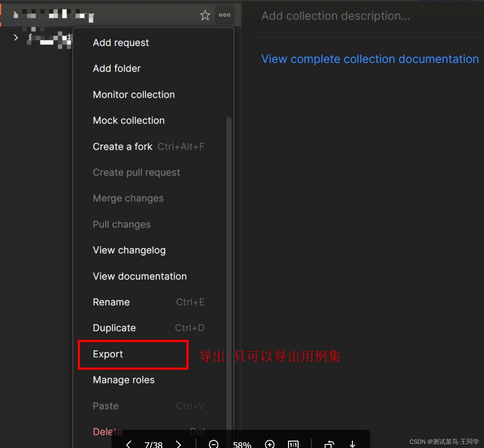Viewport: 484px width, 448px height.
Task: Download the image with arrow icon
Action: [352, 444]
